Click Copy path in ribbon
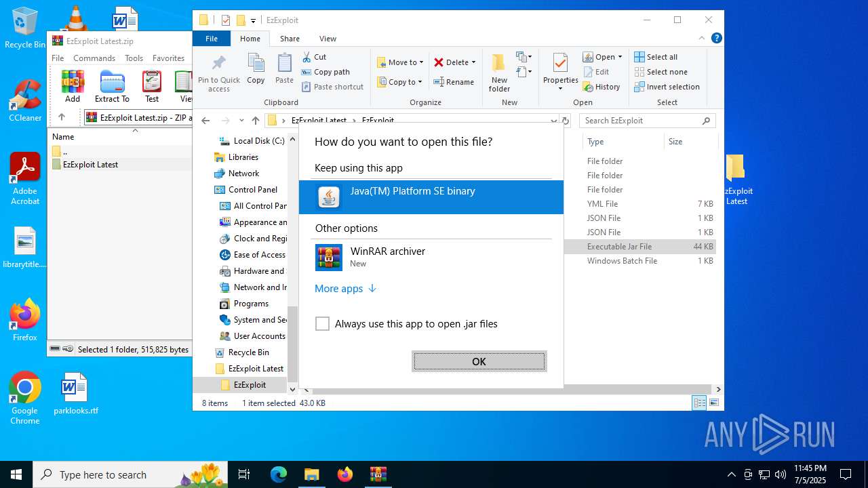Viewport: 868px width, 488px height. click(325, 72)
